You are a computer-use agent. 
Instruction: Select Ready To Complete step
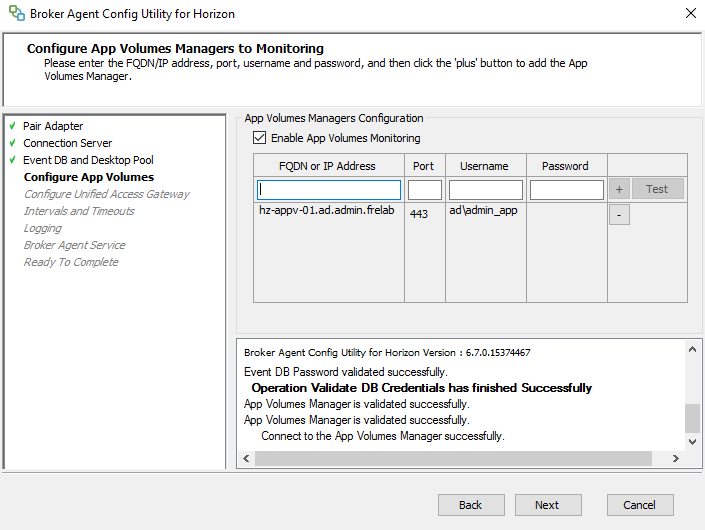pos(71,263)
